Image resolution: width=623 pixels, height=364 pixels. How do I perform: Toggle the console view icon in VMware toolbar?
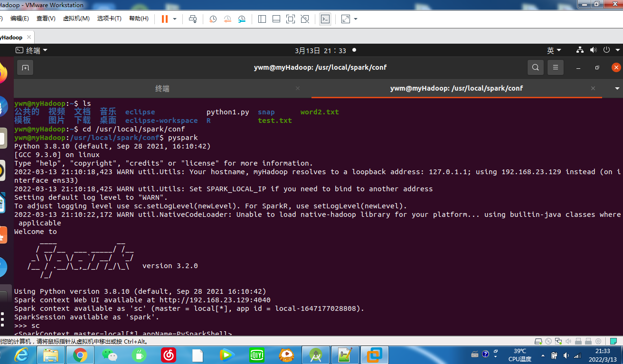click(325, 19)
